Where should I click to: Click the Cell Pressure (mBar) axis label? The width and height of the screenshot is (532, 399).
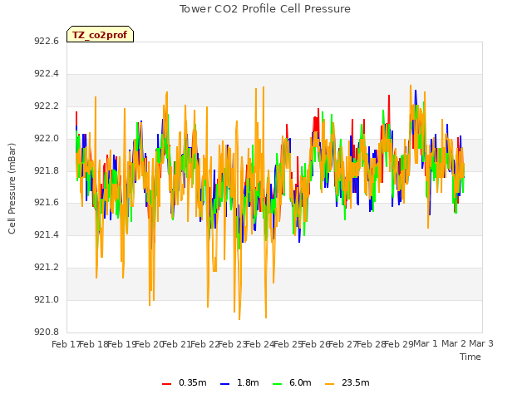point(12,189)
